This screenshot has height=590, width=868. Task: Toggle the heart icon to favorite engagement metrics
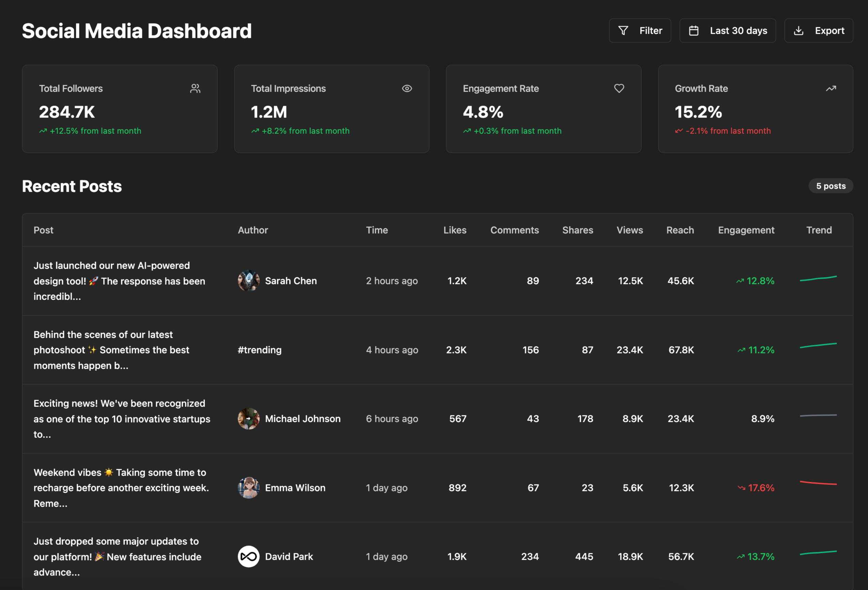point(619,88)
